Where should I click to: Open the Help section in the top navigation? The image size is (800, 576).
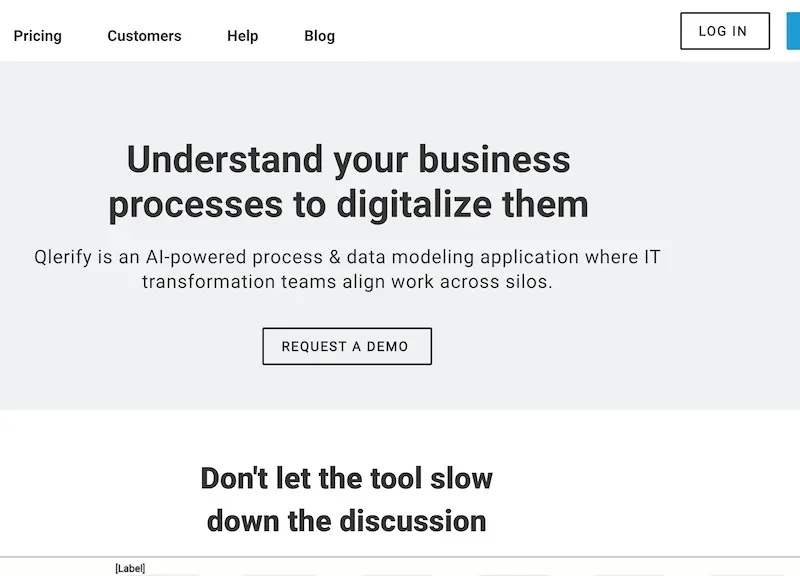pos(242,36)
